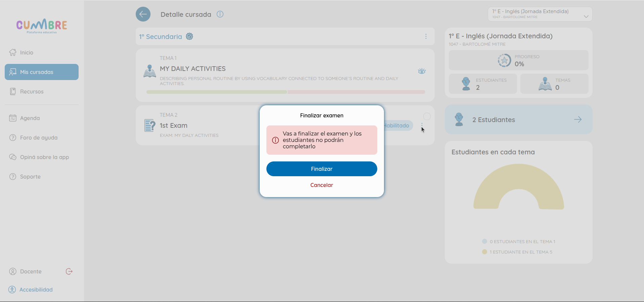The height and width of the screenshot is (302, 644).
Task: Click the student icon on 2 Estudiantes card
Action: [x=459, y=119]
